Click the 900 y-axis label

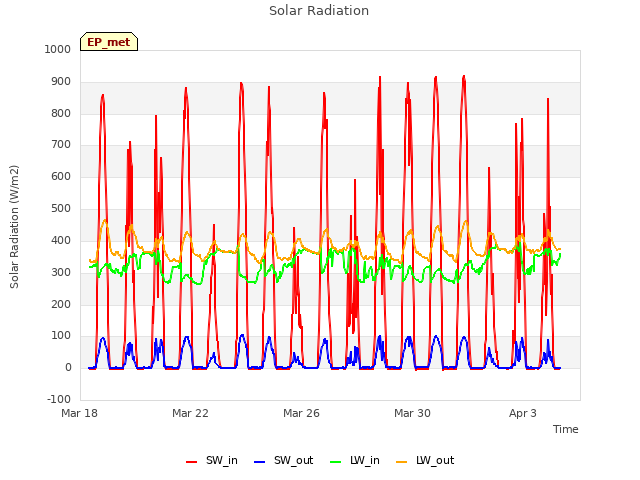point(61,82)
